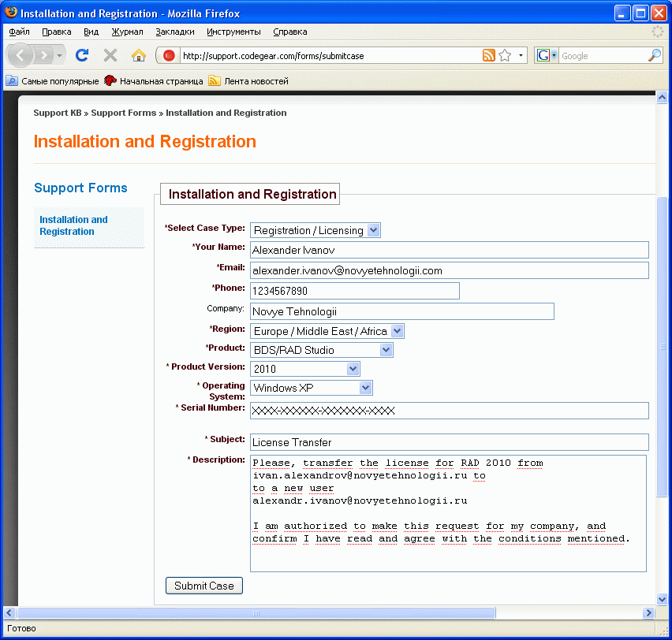The width and height of the screenshot is (672, 640).
Task: Click the URL address field
Action: tap(330, 56)
